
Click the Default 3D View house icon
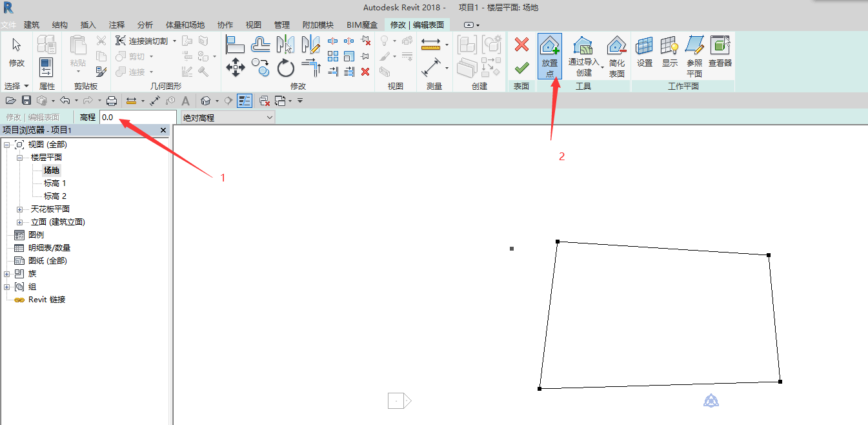coord(206,101)
